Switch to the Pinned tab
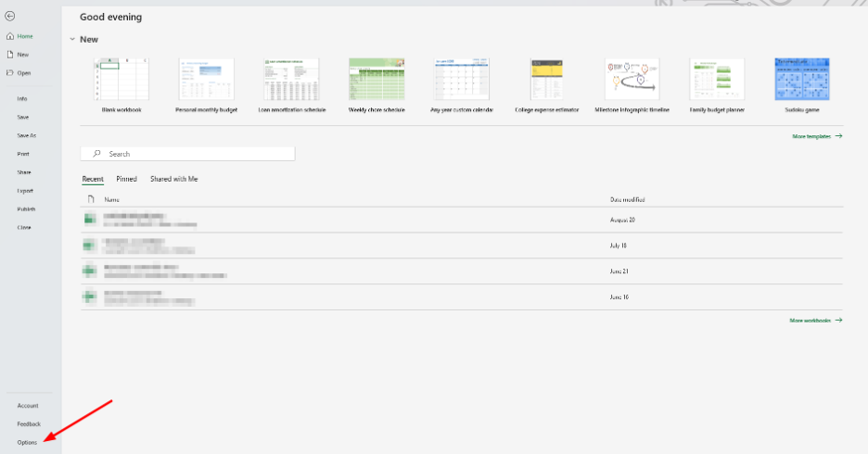The image size is (868, 454). pos(126,179)
